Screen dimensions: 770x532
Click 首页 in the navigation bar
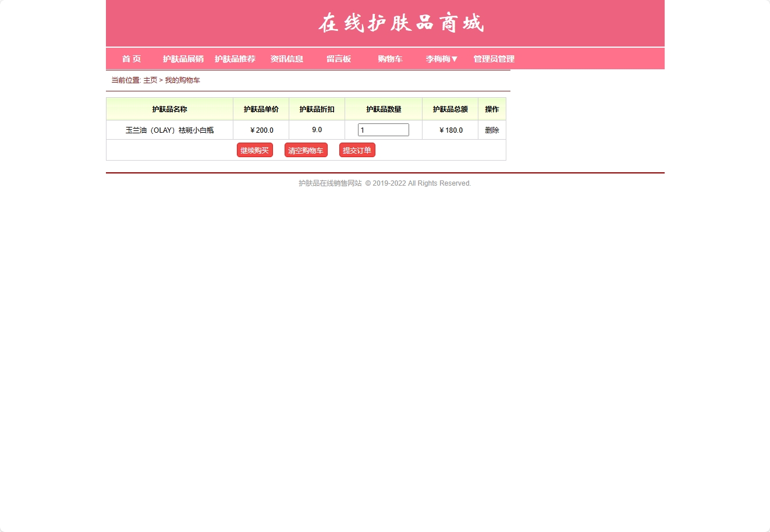(131, 59)
